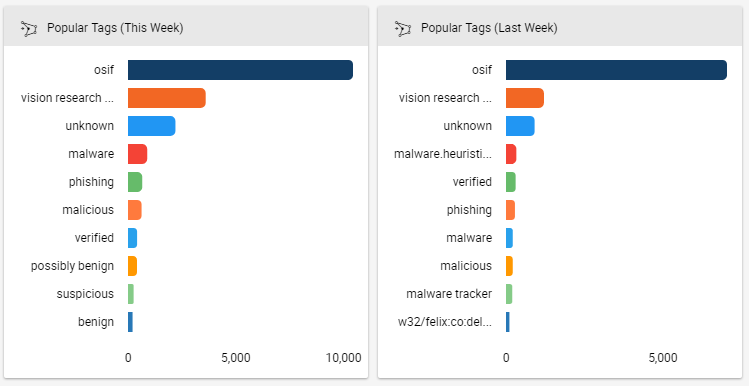Click the verified tag label in This Week
Image resolution: width=749 pixels, height=386 pixels.
pyautogui.click(x=94, y=238)
